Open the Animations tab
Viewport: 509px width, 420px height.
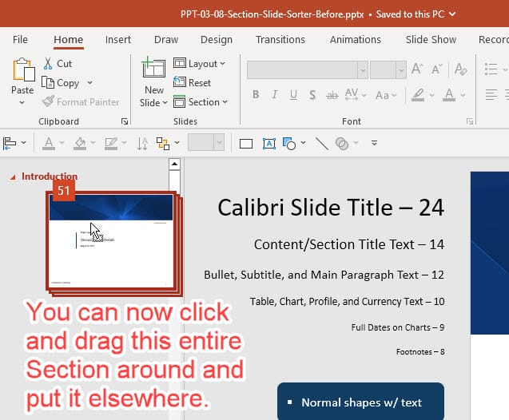(355, 40)
